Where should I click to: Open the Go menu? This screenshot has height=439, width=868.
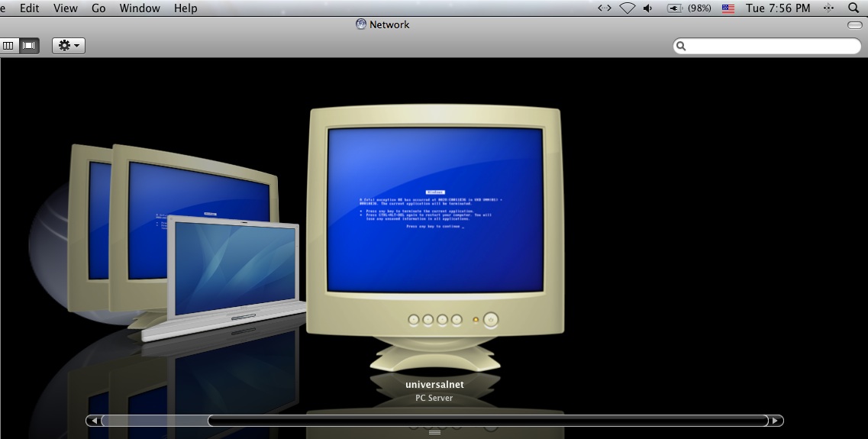pyautogui.click(x=98, y=8)
